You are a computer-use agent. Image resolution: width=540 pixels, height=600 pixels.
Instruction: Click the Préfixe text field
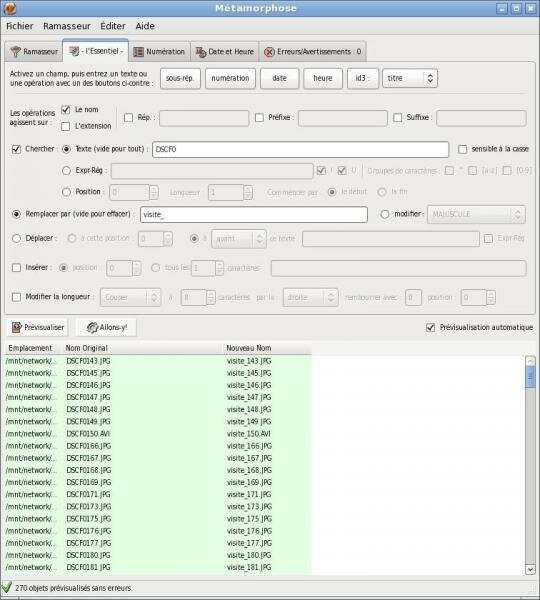point(343,118)
